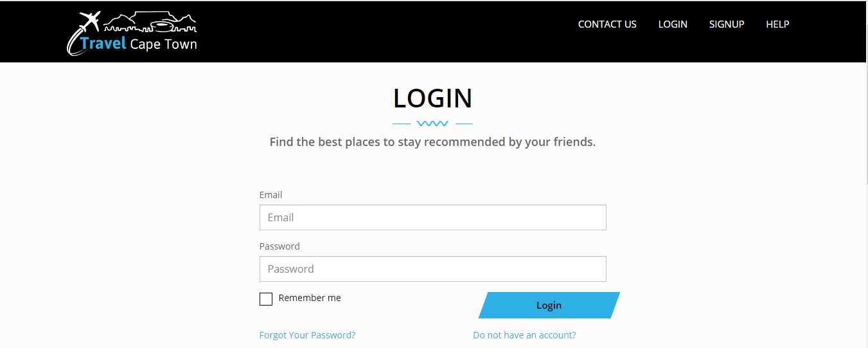Click the Travel Cape Town logo text

(139, 44)
